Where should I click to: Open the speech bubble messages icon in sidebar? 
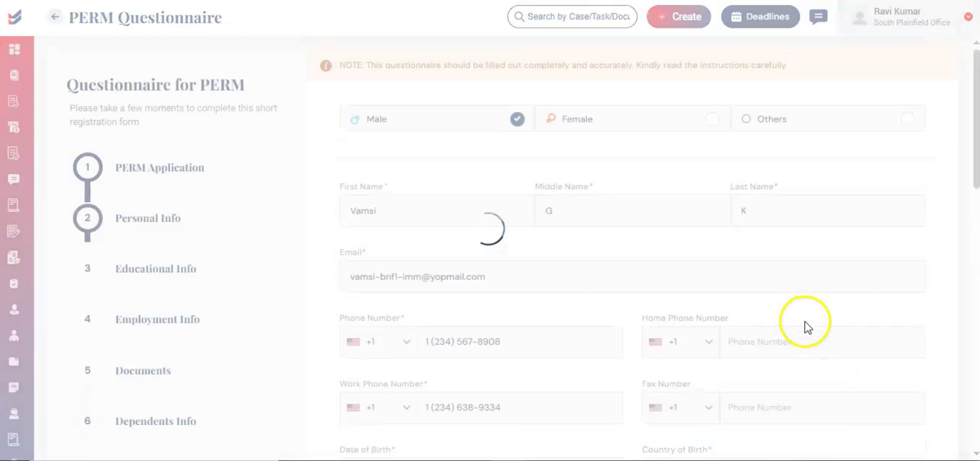[x=14, y=179]
